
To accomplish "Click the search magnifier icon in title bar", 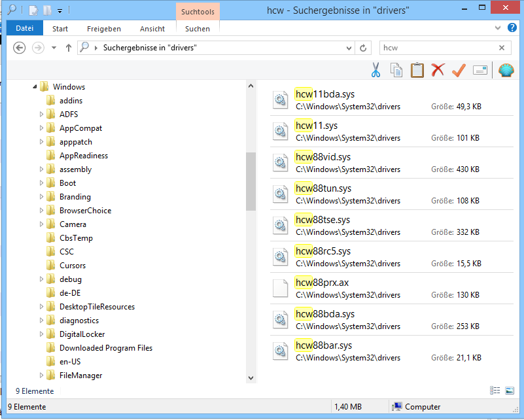I will pyautogui.click(x=12, y=10).
